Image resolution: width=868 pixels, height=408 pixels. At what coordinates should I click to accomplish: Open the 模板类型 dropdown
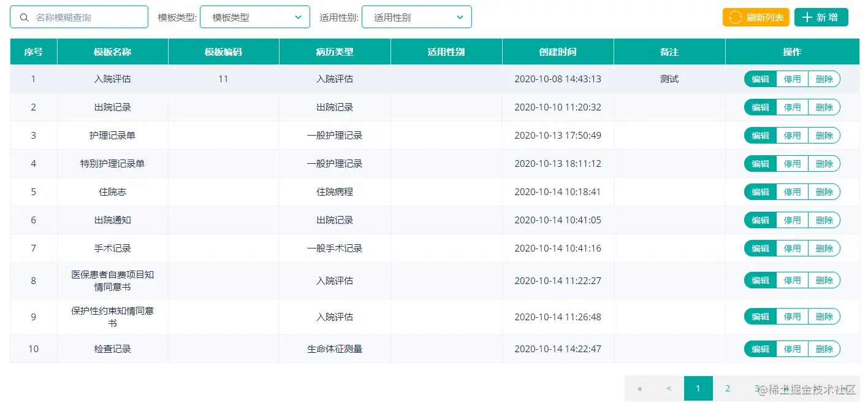click(254, 17)
